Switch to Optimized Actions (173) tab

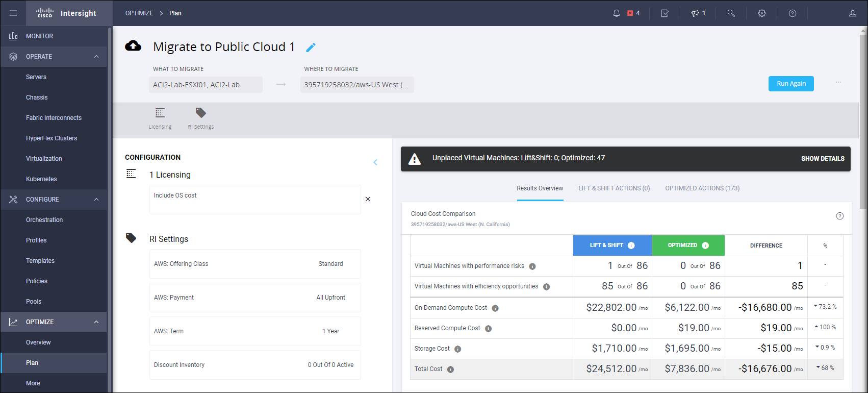tap(702, 188)
